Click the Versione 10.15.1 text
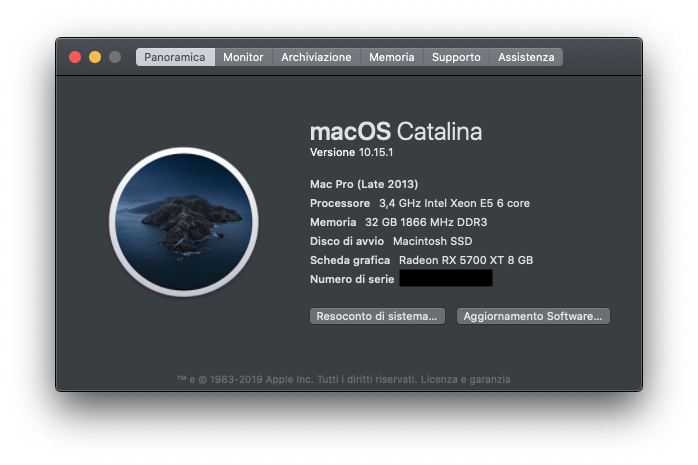Viewport: 698px width, 465px height. [x=352, y=153]
